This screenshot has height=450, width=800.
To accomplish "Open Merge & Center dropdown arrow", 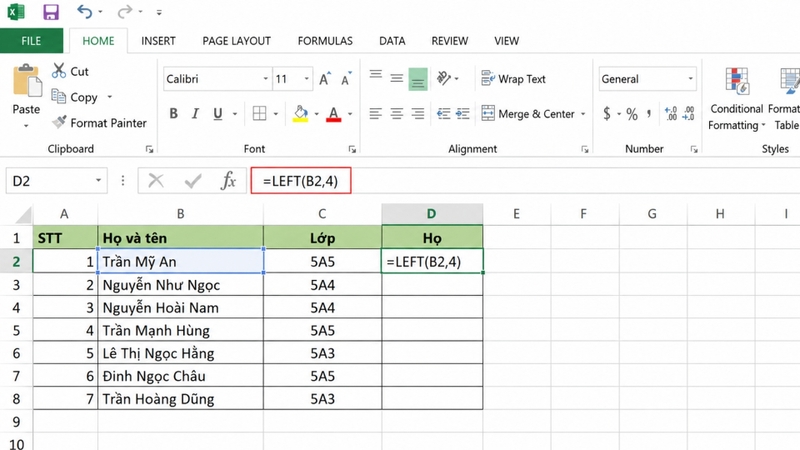I will point(583,114).
